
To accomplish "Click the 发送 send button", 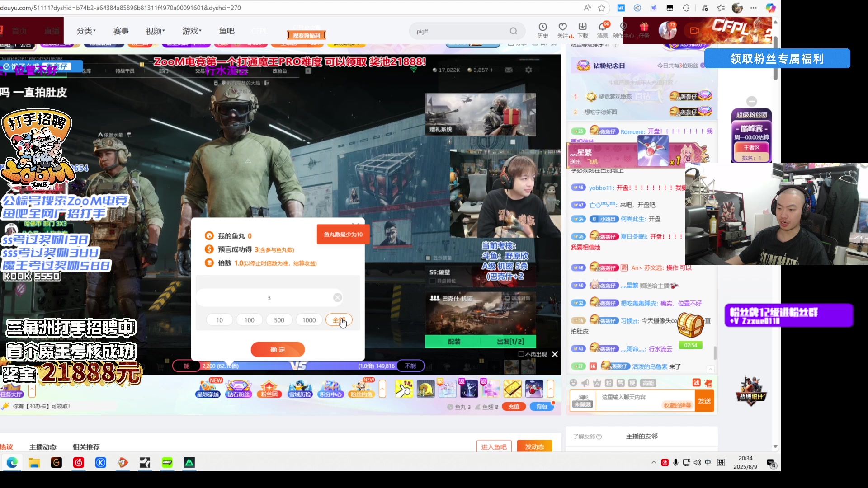I will (704, 401).
